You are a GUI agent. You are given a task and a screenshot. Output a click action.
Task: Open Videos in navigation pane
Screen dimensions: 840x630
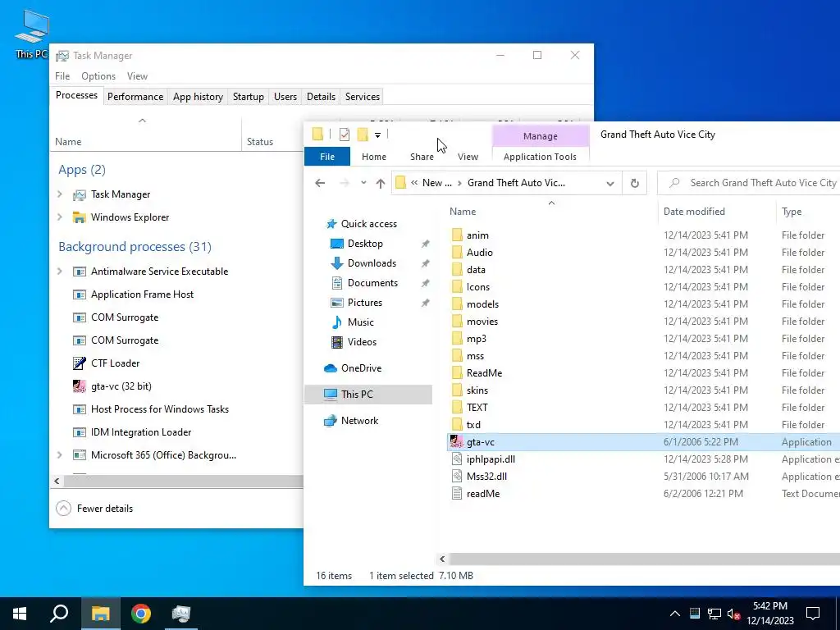[x=362, y=342]
